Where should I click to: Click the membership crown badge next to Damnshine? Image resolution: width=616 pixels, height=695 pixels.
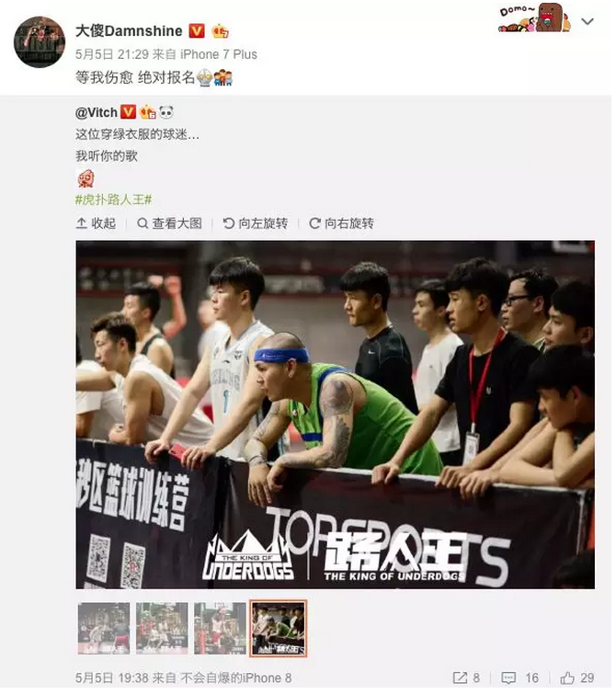[x=221, y=31]
